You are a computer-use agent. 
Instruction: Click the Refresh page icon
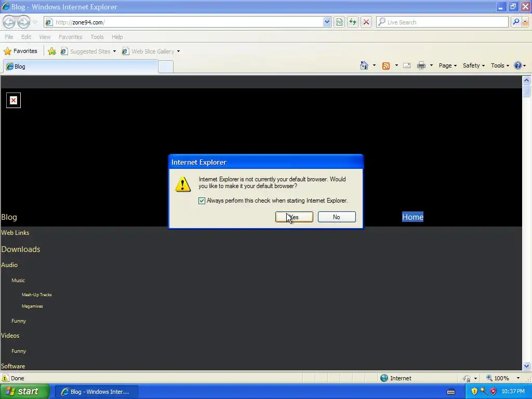[353, 22]
